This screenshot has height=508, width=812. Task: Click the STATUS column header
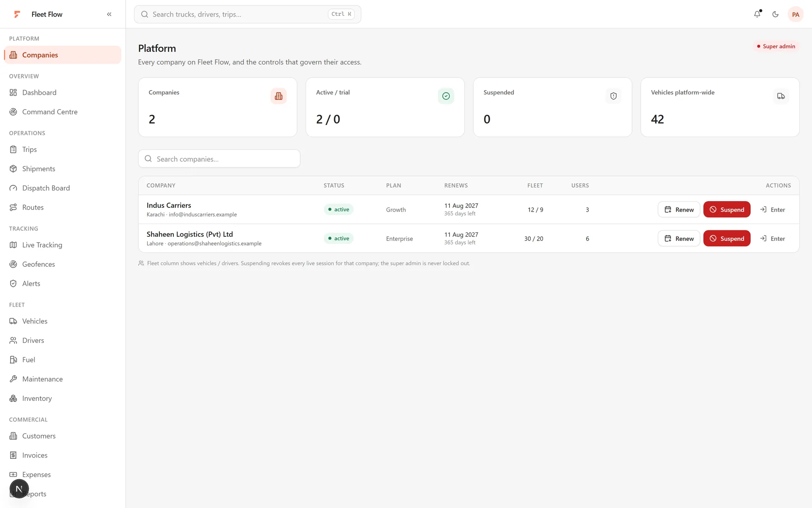pyautogui.click(x=334, y=185)
